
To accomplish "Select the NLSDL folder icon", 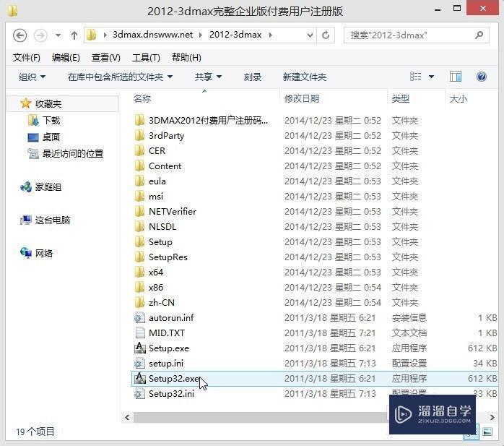I will pyautogui.click(x=139, y=226).
